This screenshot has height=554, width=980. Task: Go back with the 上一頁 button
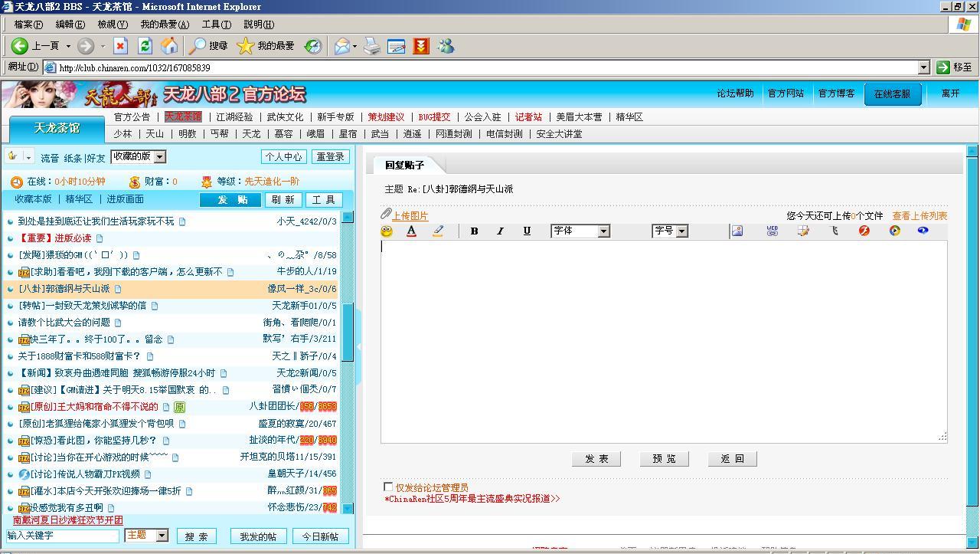(35, 46)
